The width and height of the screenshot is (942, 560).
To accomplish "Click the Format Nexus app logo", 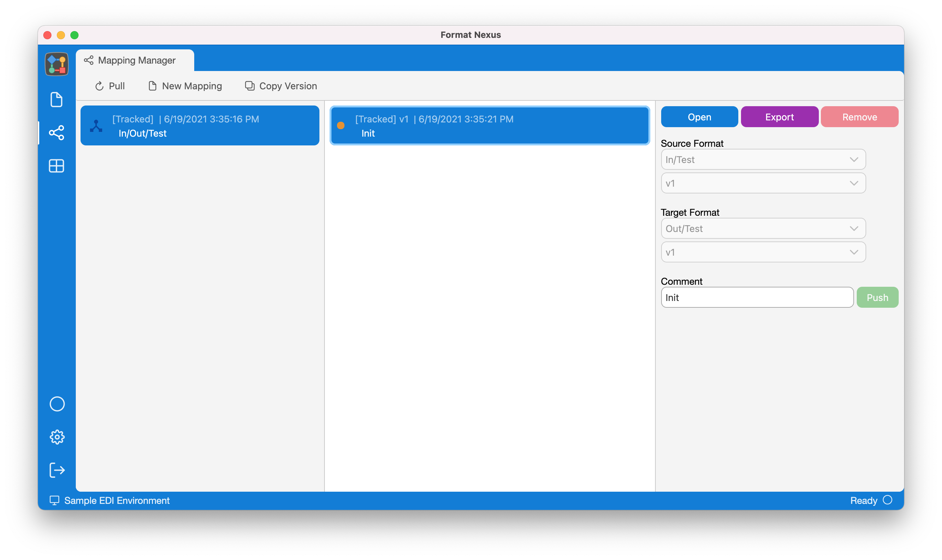I will (x=57, y=64).
